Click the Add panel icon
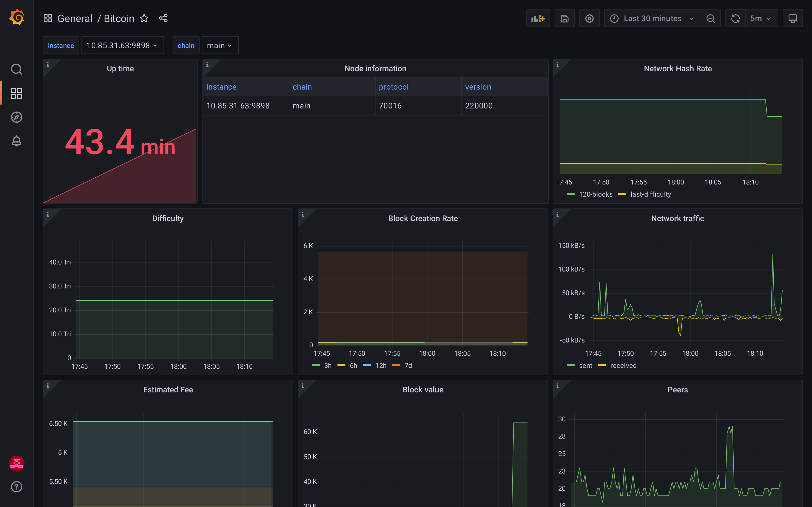Image resolution: width=812 pixels, height=507 pixels. click(x=538, y=18)
